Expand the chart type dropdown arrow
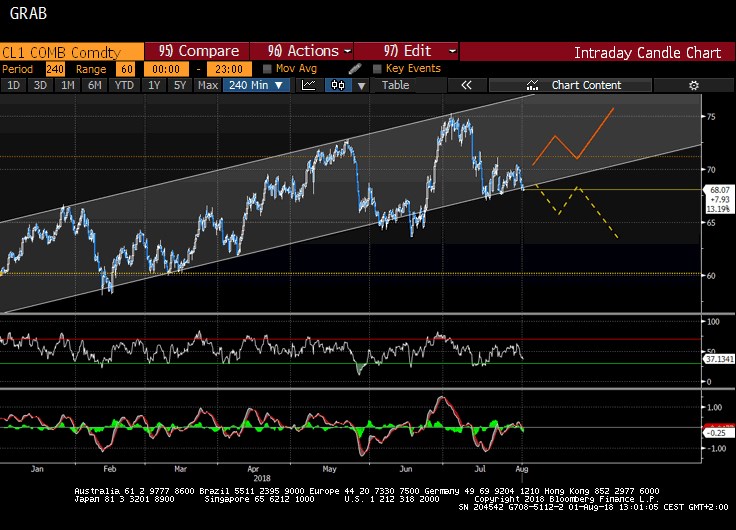This screenshot has width=736, height=530. tap(360, 85)
